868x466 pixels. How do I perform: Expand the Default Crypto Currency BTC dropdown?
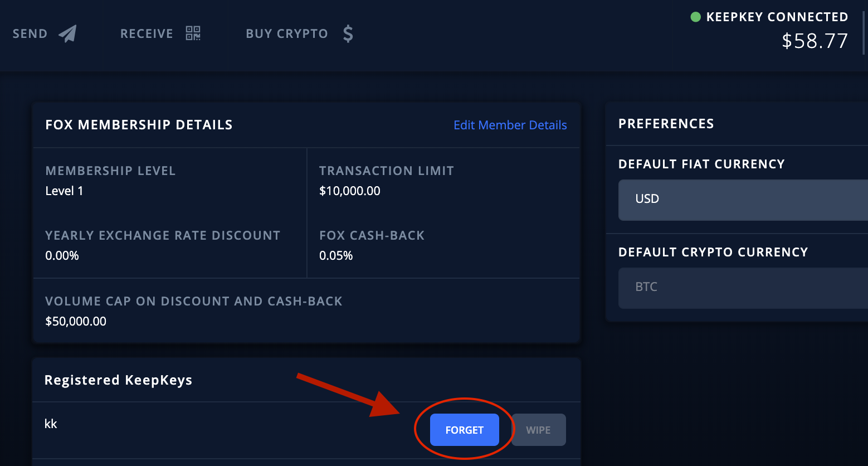coord(743,288)
